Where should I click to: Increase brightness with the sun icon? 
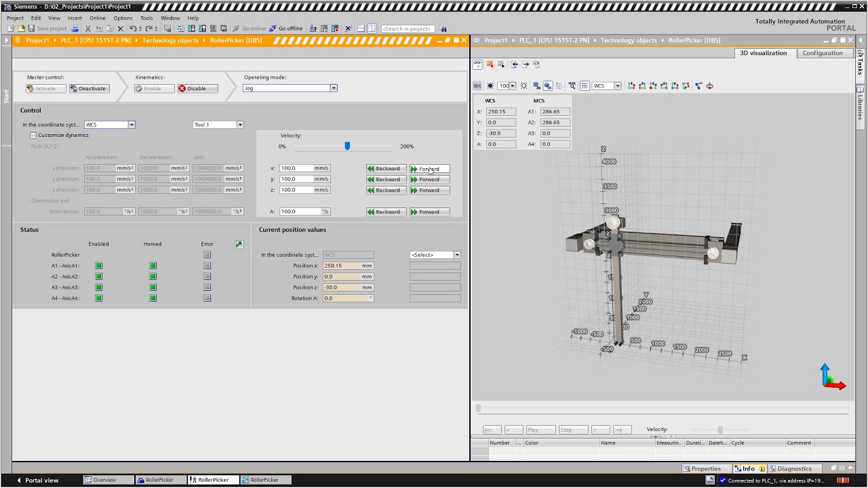524,86
